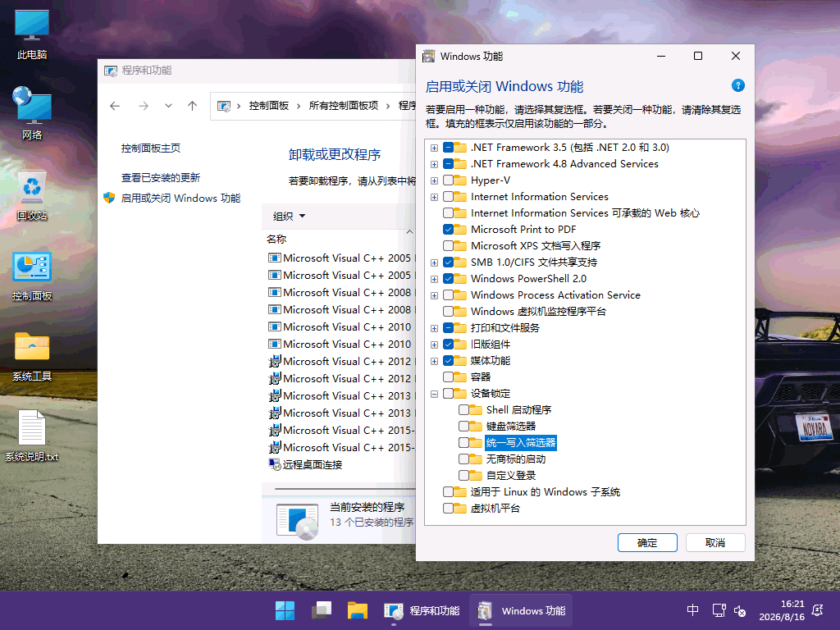Click the Windows Start button
840x630 pixels.
click(x=285, y=610)
